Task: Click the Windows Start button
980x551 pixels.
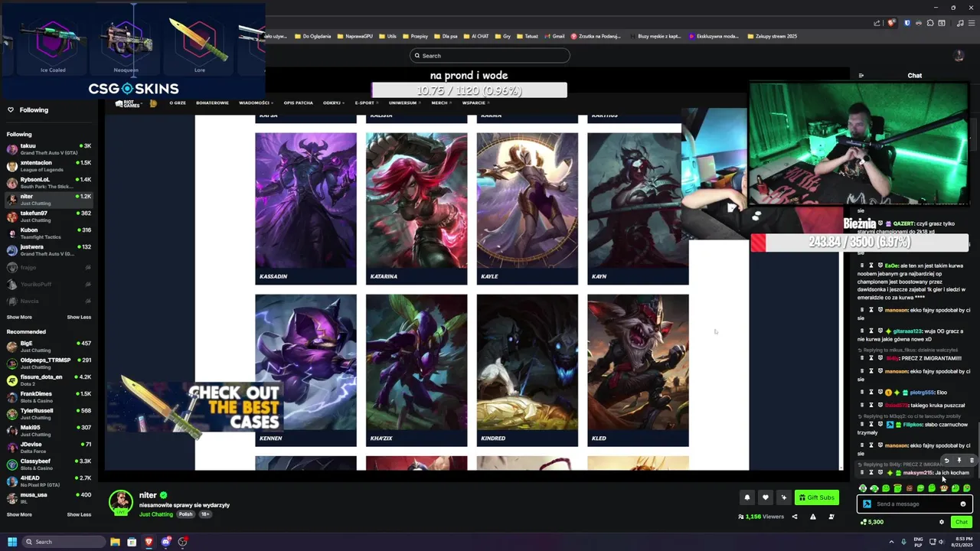Action: tap(11, 542)
